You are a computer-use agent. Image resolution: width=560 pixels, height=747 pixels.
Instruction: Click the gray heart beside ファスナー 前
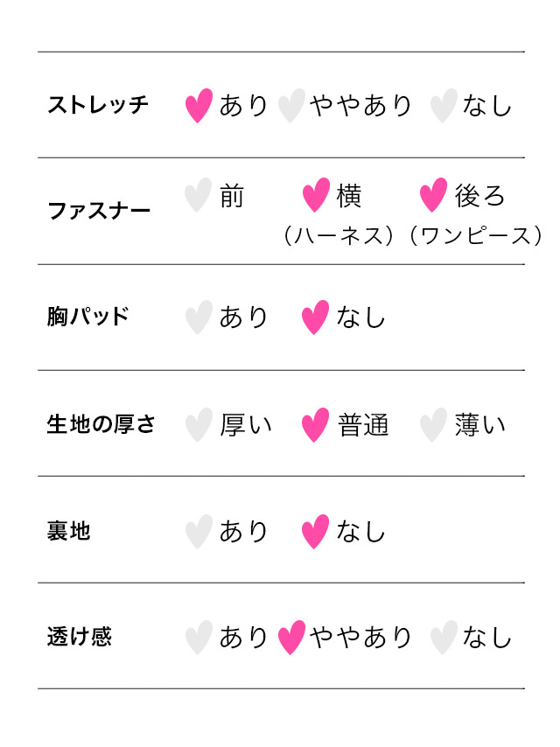198,195
